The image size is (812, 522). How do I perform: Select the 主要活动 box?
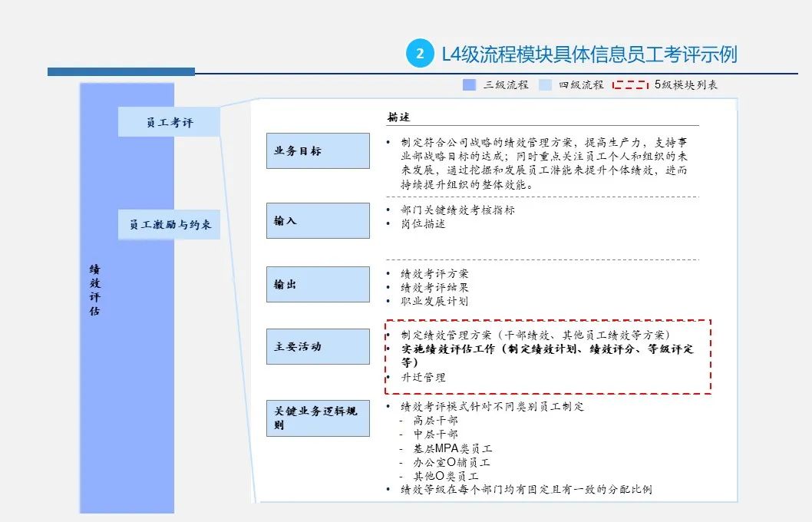click(x=318, y=346)
